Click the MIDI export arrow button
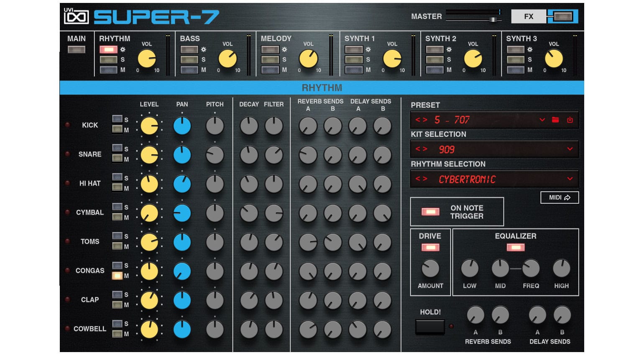This screenshot has height=355, width=644. coord(560,198)
